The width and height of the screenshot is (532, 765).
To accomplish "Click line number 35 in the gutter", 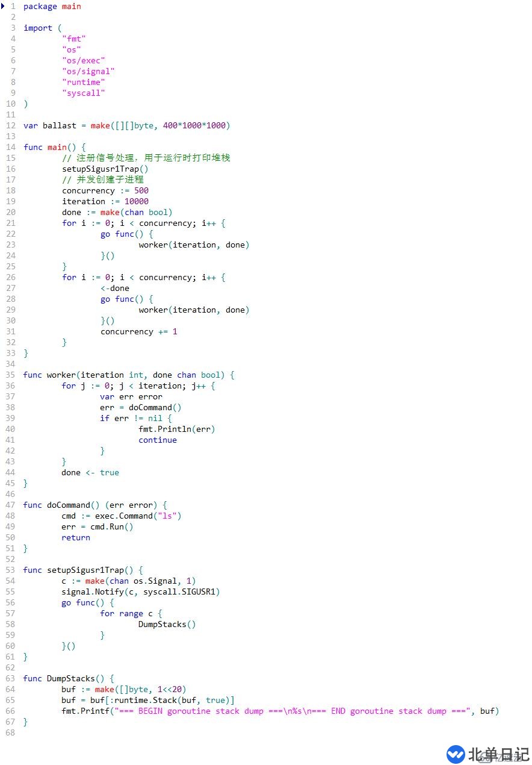I will tap(11, 375).
